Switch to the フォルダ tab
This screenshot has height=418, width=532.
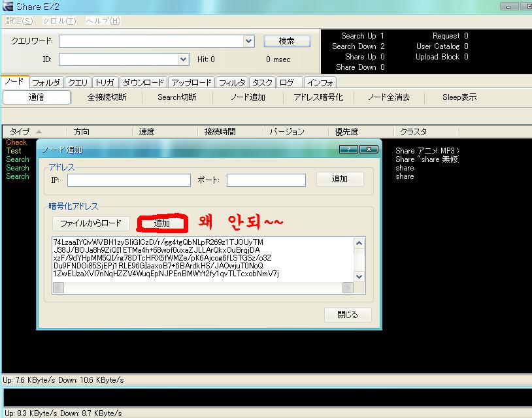point(46,83)
